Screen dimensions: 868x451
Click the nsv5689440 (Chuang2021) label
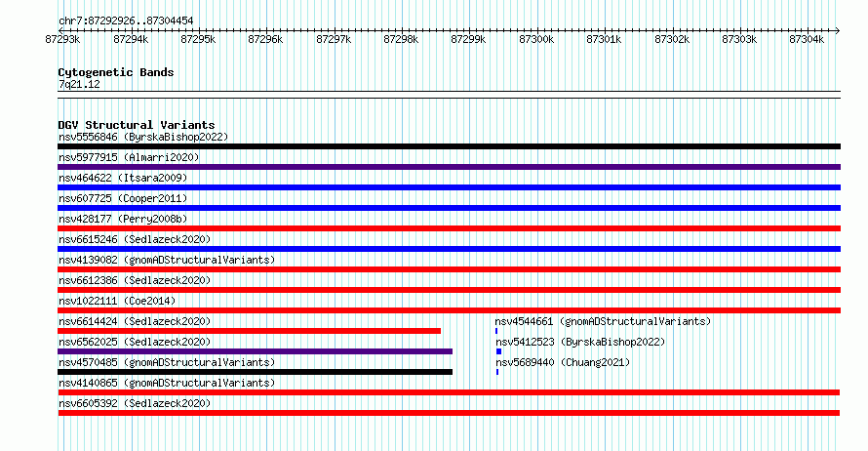coord(563,362)
